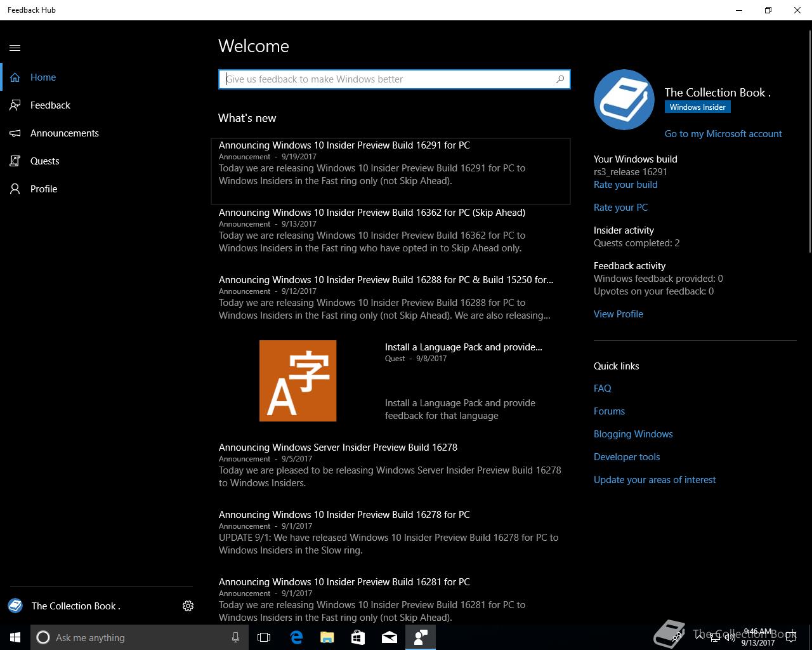Select Home label in navigation pane

(x=43, y=77)
